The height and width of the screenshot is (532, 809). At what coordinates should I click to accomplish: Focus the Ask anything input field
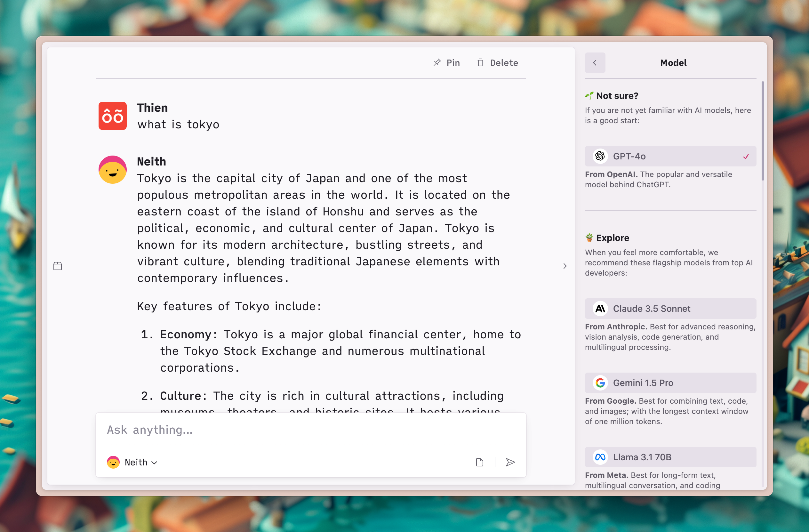[311, 430]
